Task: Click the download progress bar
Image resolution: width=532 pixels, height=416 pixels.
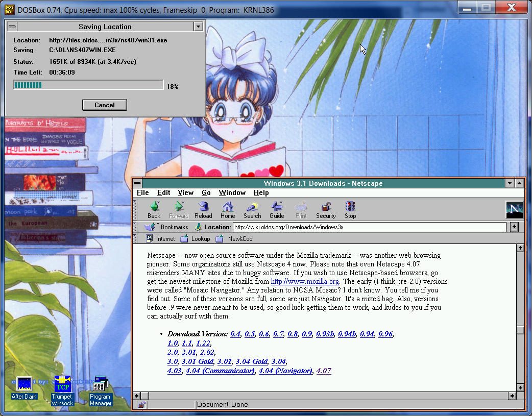Action: point(88,85)
